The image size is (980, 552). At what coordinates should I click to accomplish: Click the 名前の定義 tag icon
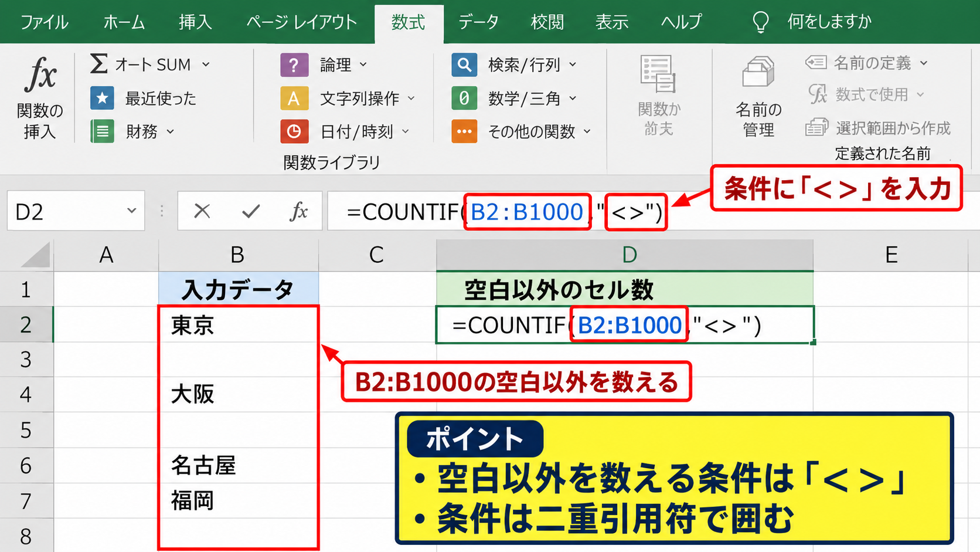click(816, 62)
